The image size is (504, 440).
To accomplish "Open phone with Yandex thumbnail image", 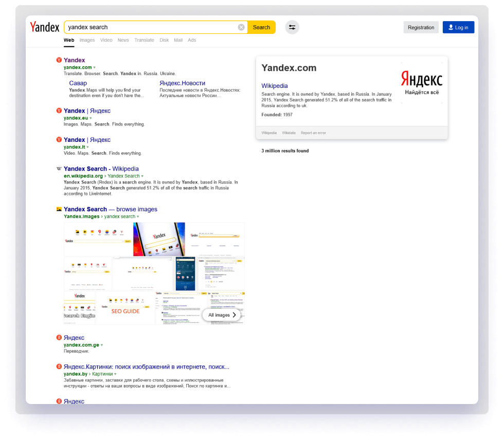I will tap(159, 239).
